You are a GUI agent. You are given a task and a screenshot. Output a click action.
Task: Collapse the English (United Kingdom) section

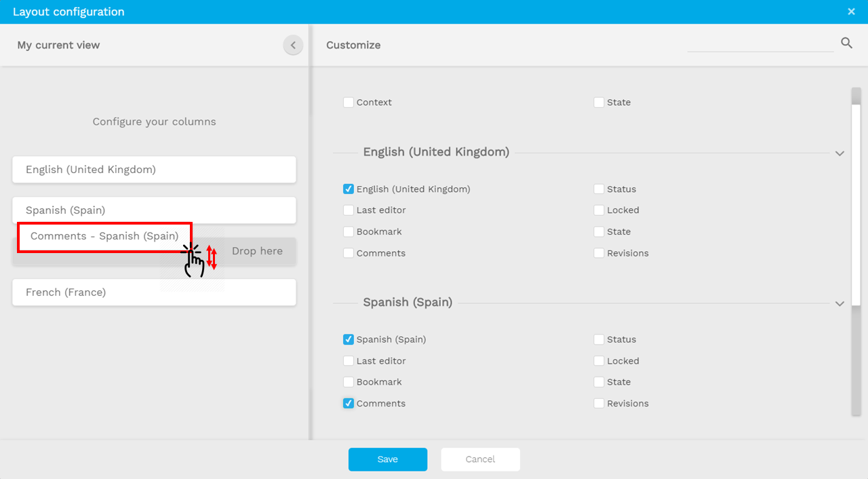click(840, 153)
